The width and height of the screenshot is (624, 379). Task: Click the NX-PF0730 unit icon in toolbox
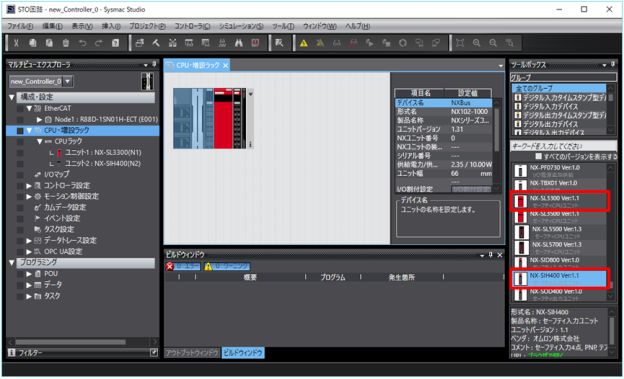click(x=521, y=171)
